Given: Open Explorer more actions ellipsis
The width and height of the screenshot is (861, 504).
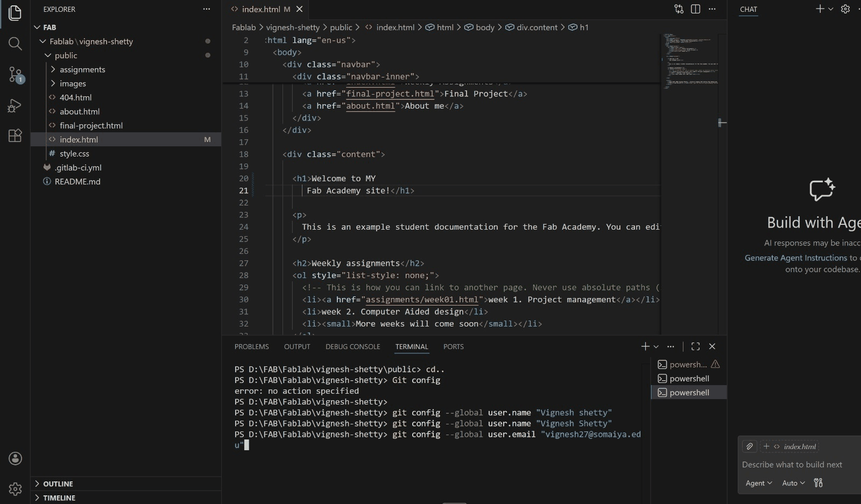Looking at the screenshot, I should (207, 9).
